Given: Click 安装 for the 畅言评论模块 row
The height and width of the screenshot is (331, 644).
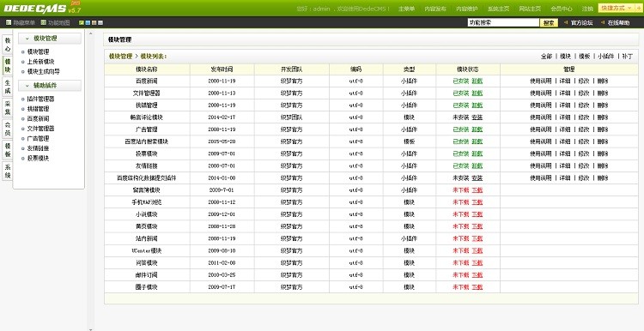Looking at the screenshot, I should click(477, 117).
